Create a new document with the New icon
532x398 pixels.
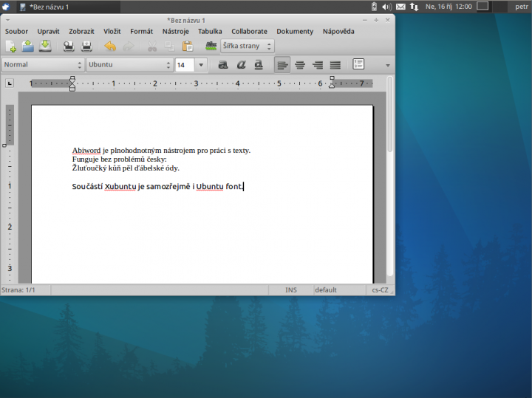pyautogui.click(x=10, y=46)
